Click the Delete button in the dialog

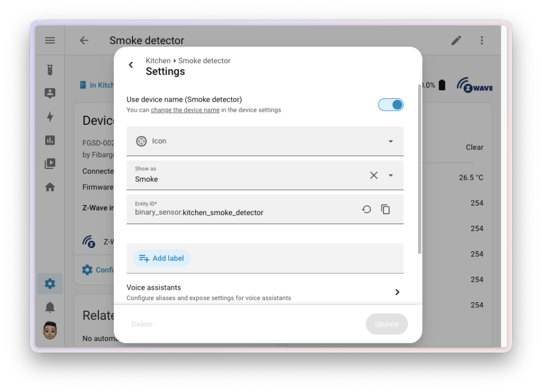click(142, 324)
